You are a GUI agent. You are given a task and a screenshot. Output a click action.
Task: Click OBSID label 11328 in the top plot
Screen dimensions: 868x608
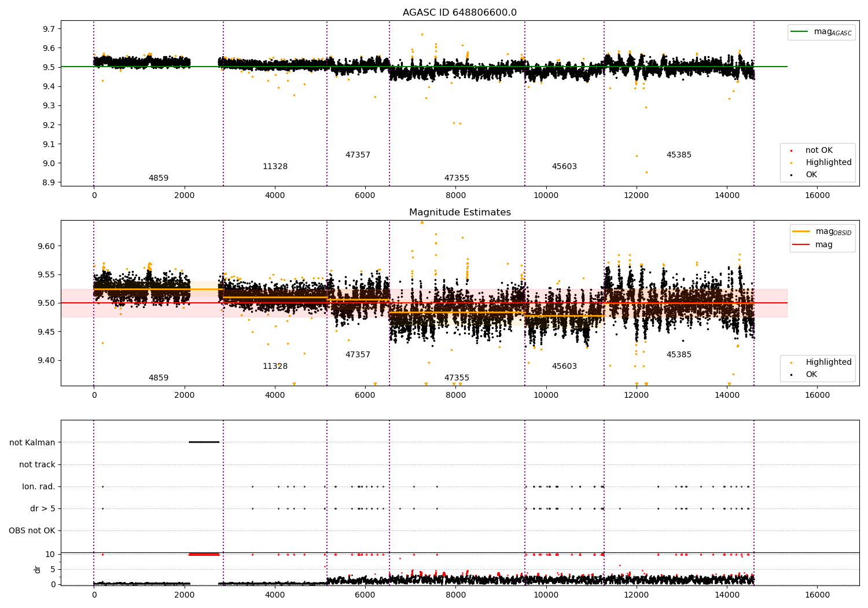pyautogui.click(x=275, y=167)
